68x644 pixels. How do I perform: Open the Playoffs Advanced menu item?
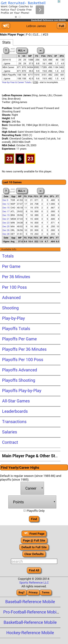tap(20, 370)
